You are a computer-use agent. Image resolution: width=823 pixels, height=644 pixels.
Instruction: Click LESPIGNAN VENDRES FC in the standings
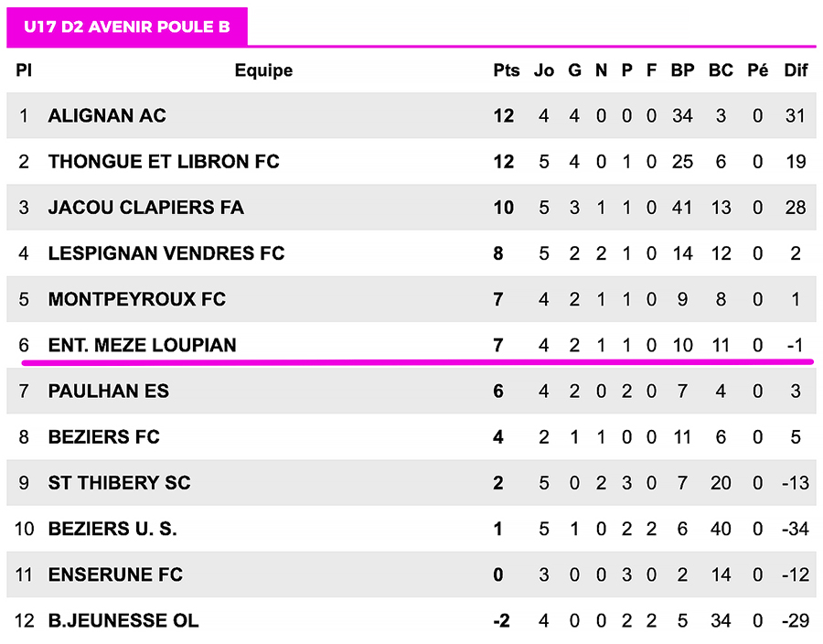166,253
